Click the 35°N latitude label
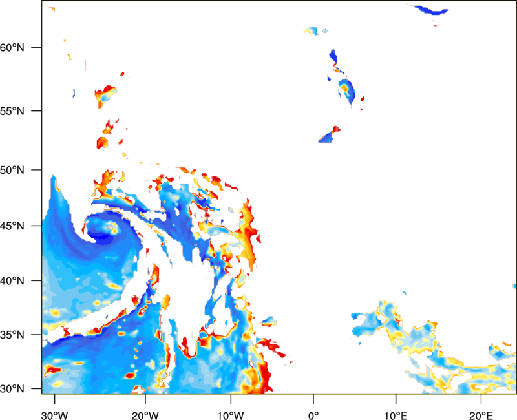Viewport: 517px width, 420px height. pyautogui.click(x=12, y=335)
